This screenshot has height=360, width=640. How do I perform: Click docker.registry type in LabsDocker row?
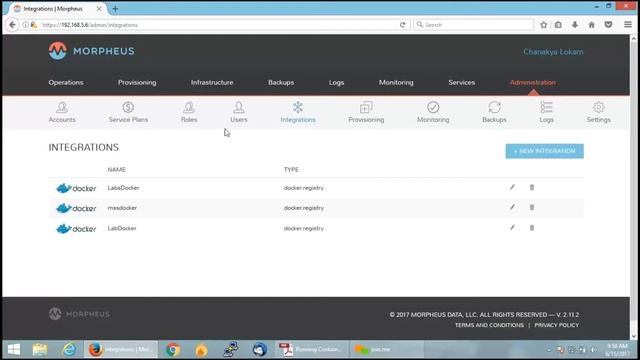[x=304, y=188]
